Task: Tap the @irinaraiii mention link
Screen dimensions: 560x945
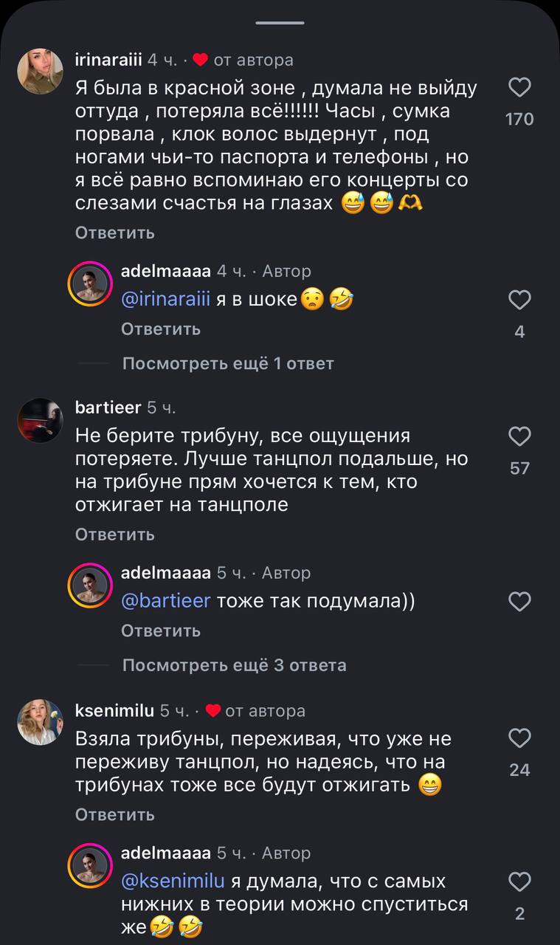Action: coord(166,299)
